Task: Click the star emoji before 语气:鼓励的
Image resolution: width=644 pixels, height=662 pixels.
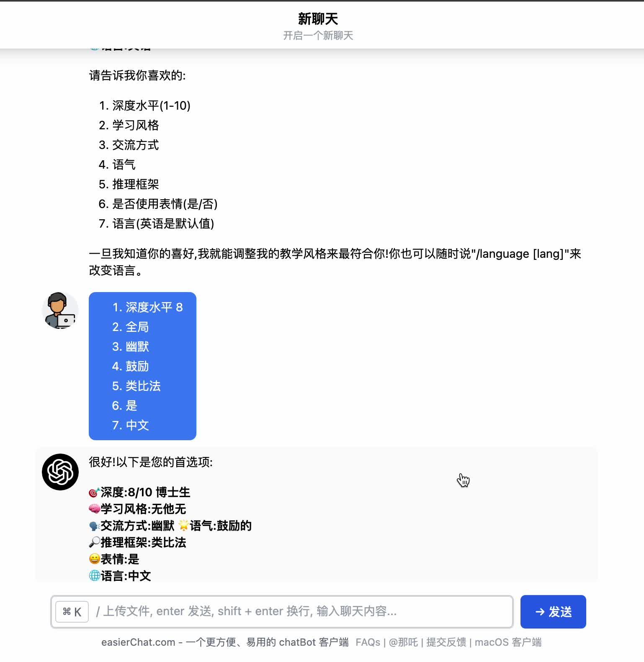Action: 184,526
